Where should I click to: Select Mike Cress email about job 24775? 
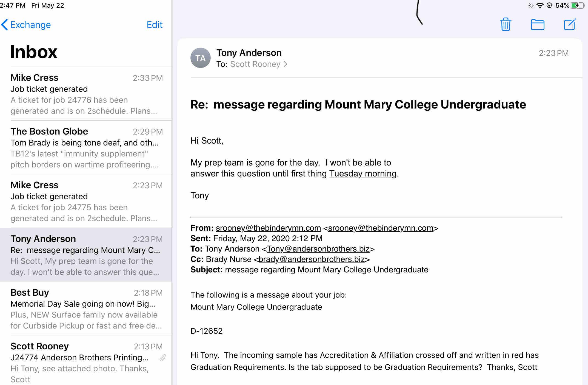[87, 201]
